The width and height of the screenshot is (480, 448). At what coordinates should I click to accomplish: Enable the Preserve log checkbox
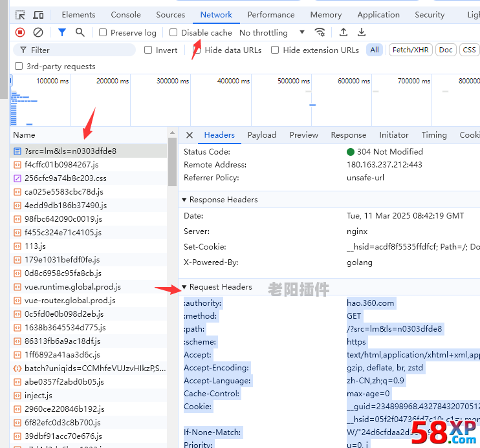click(103, 32)
